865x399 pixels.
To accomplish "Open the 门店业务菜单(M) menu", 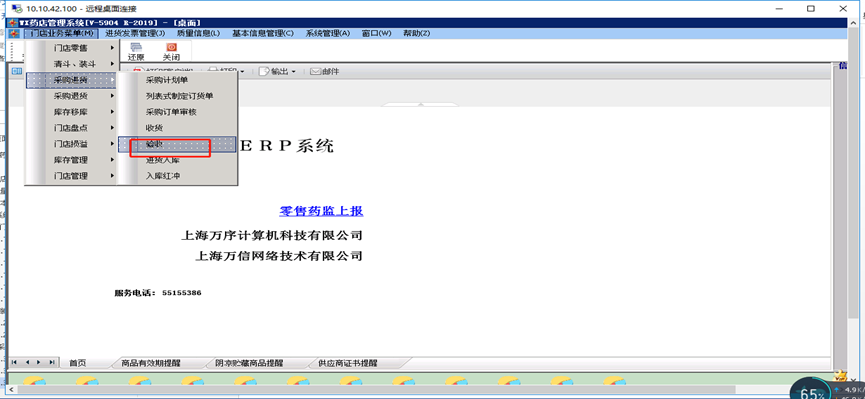I will click(x=61, y=33).
